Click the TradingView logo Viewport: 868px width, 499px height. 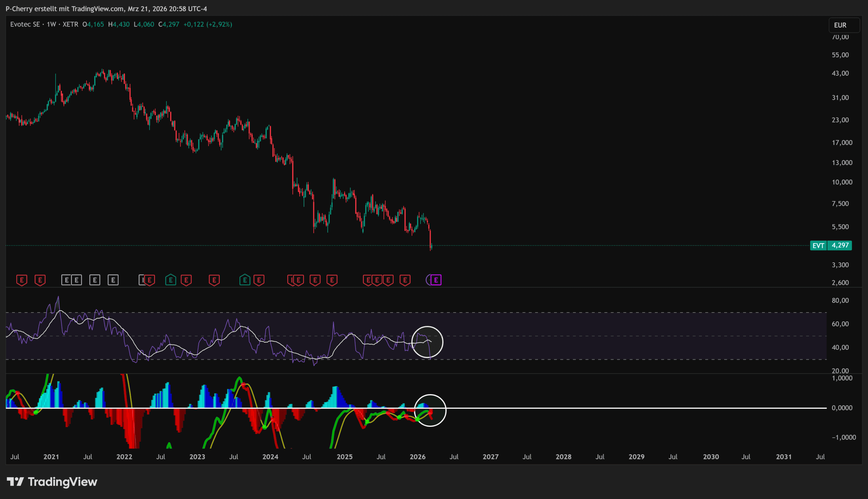point(52,481)
